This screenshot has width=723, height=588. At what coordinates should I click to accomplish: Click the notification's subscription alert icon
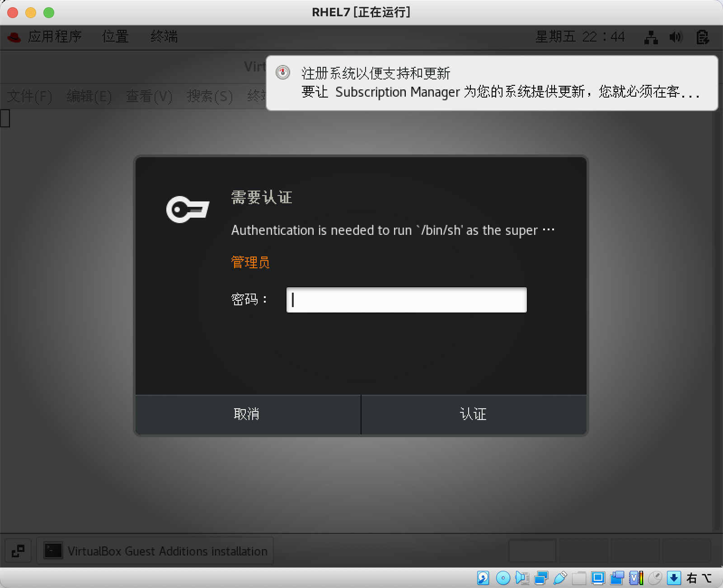283,72
